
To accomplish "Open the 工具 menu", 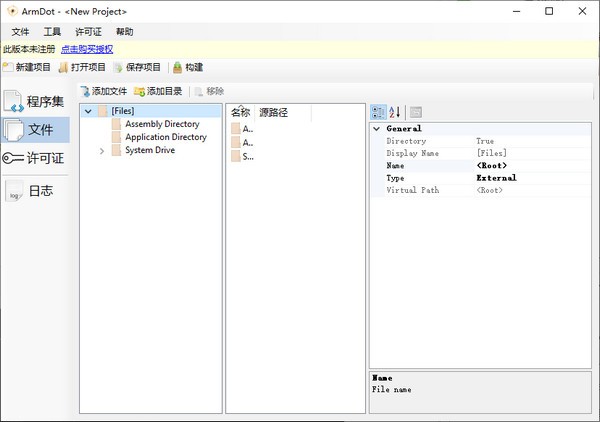I will [52, 32].
